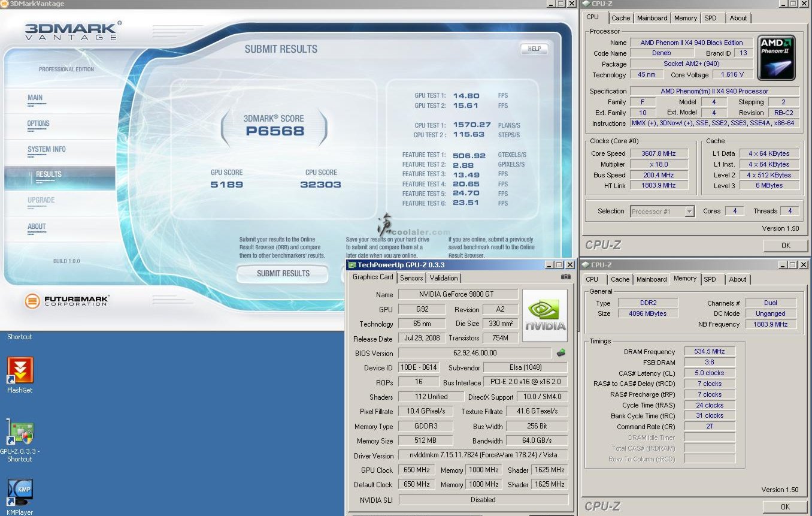Click the CPU name AMD Phenom II X4 940 Black Edition
This screenshot has height=516, width=812.
click(691, 43)
